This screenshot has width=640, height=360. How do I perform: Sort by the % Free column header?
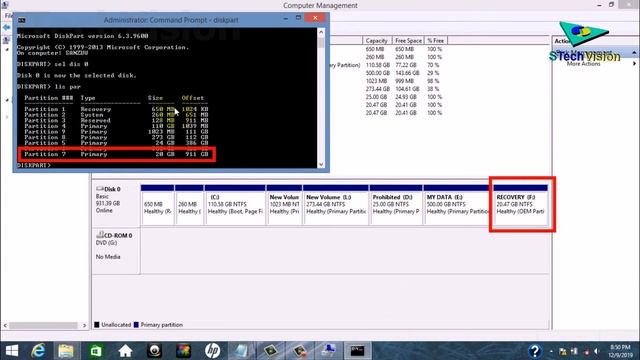435,41
